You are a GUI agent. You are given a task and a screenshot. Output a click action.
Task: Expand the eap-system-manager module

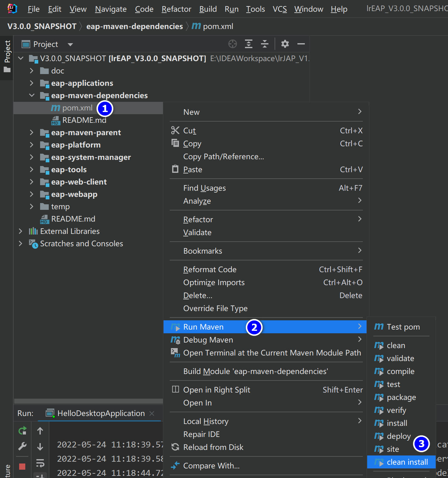click(31, 157)
